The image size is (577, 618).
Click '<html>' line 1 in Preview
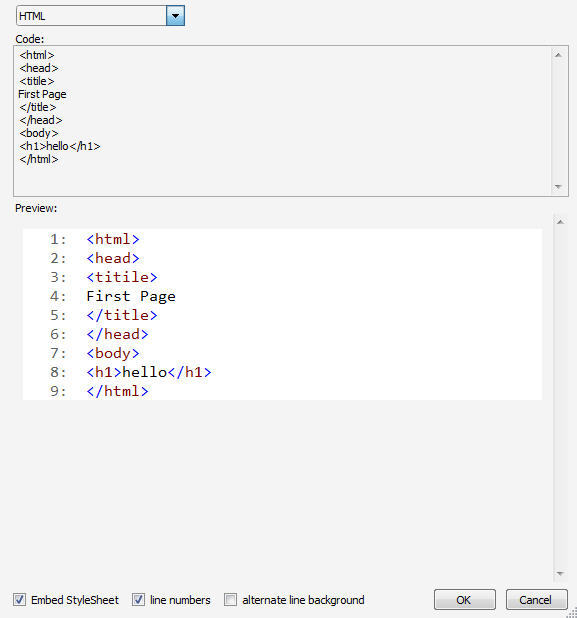pos(113,239)
